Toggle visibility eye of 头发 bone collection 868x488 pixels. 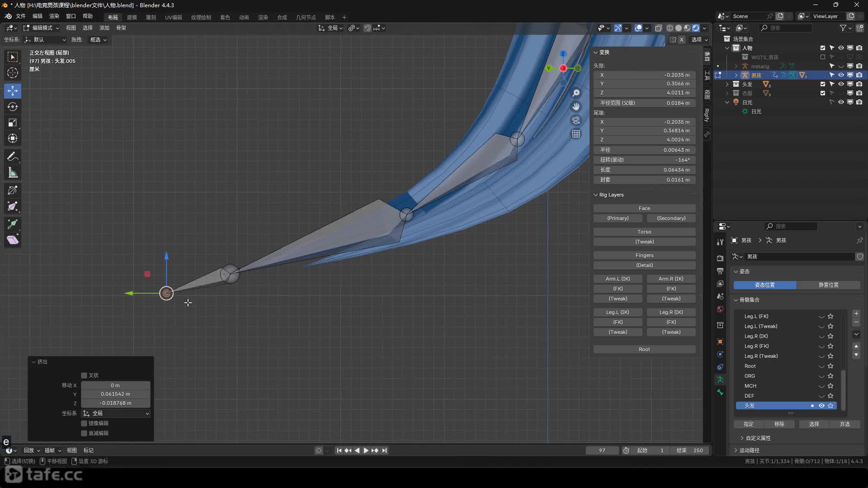pos(821,406)
